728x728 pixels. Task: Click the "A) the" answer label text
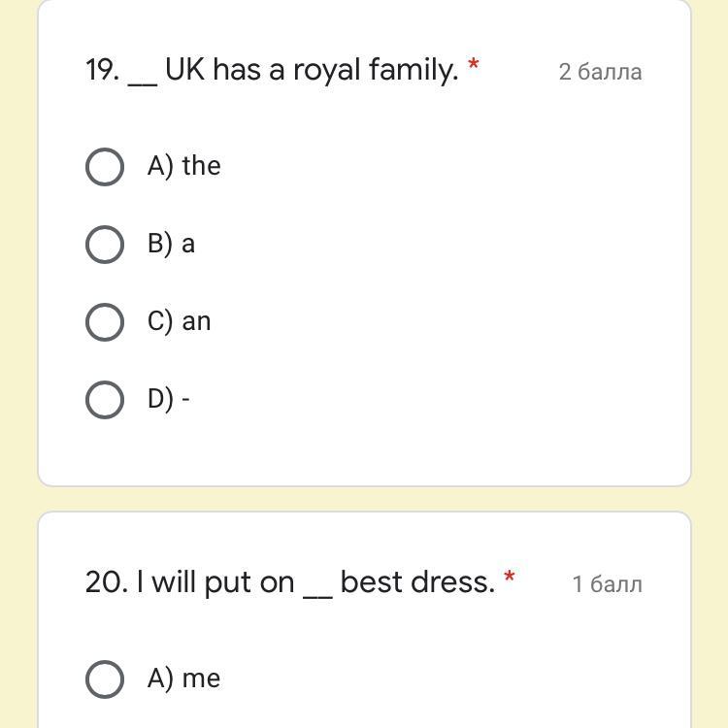point(184,166)
